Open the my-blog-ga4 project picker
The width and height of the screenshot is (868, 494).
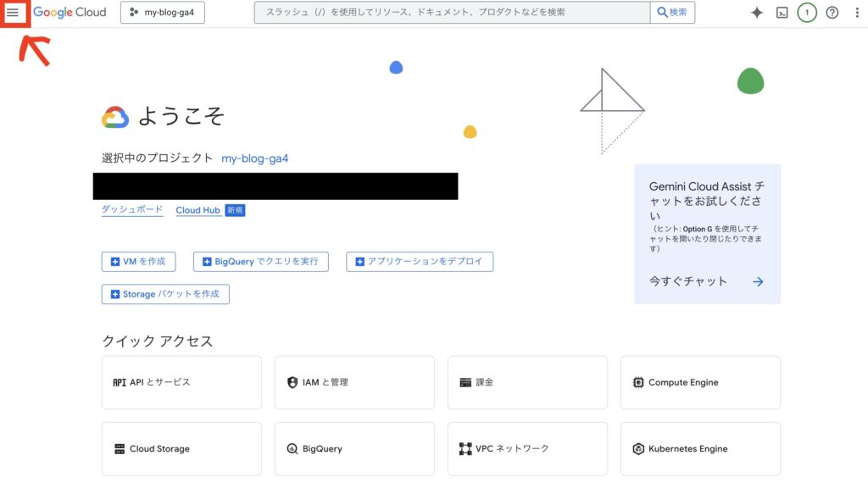(163, 12)
